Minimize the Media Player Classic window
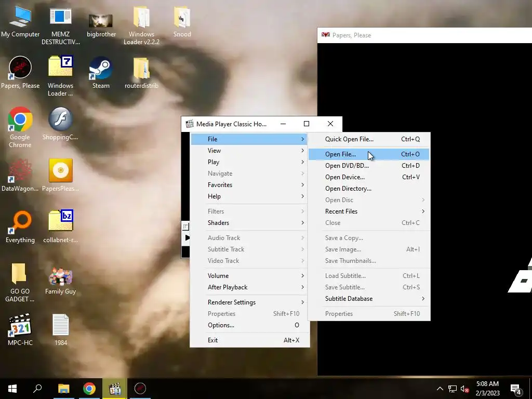The height and width of the screenshot is (399, 532). pos(283,124)
